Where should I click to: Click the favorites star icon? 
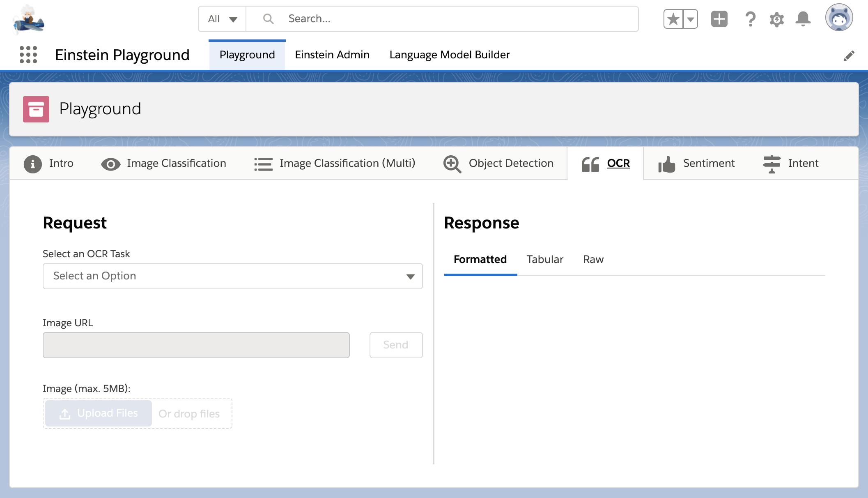tap(673, 19)
